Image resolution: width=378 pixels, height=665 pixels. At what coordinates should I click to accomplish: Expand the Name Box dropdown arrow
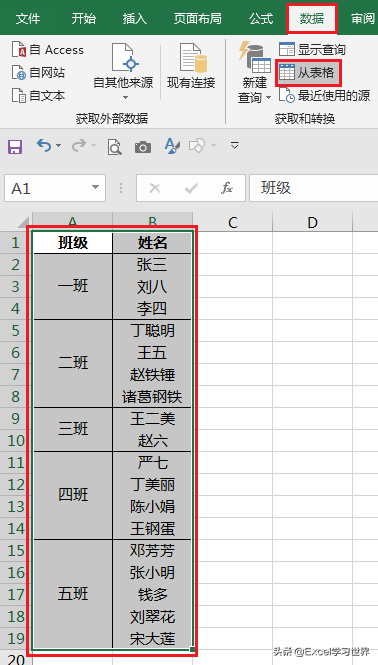coord(95,187)
